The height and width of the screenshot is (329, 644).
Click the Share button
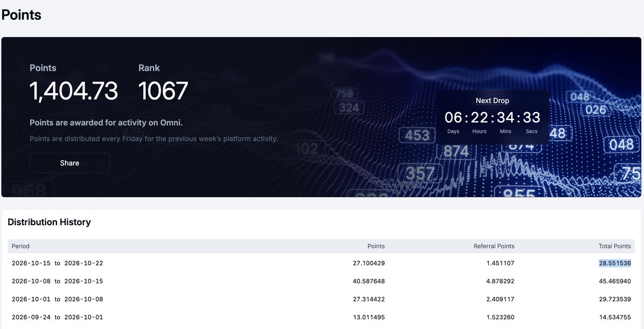click(69, 163)
